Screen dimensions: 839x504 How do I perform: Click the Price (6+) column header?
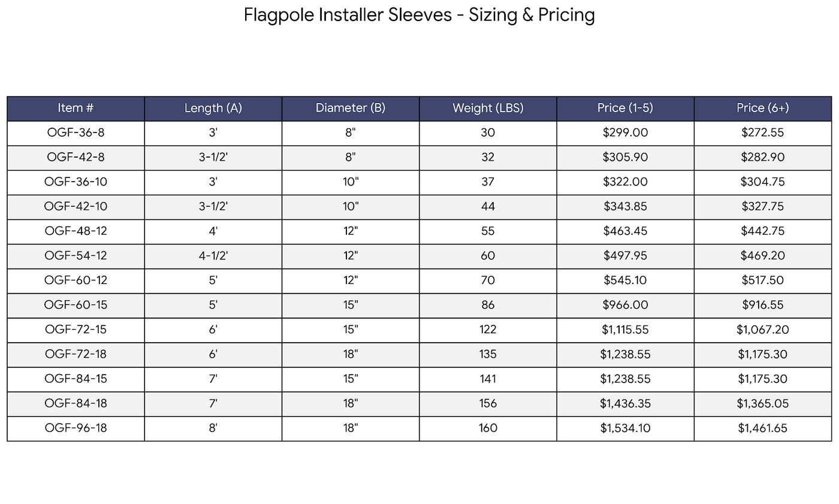click(762, 108)
